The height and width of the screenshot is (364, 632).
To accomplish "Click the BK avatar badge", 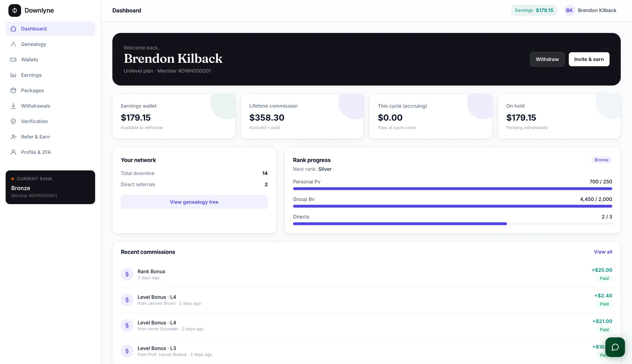I will [x=569, y=11].
